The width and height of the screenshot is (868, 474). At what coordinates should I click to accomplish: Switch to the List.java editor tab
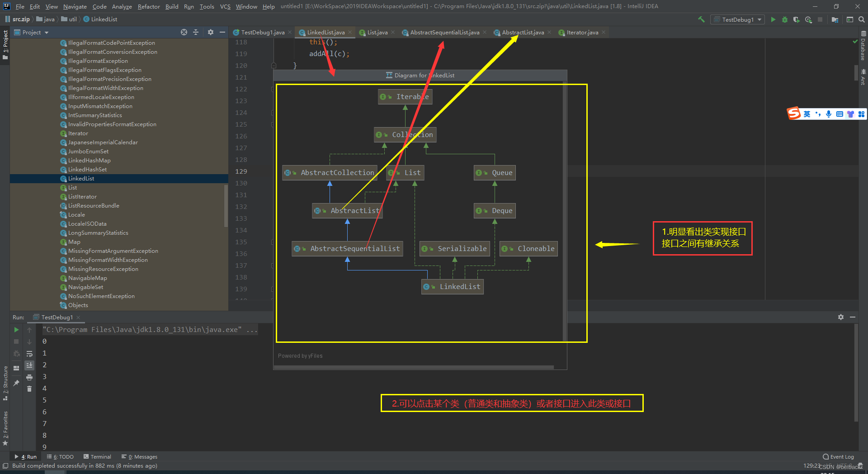point(377,32)
